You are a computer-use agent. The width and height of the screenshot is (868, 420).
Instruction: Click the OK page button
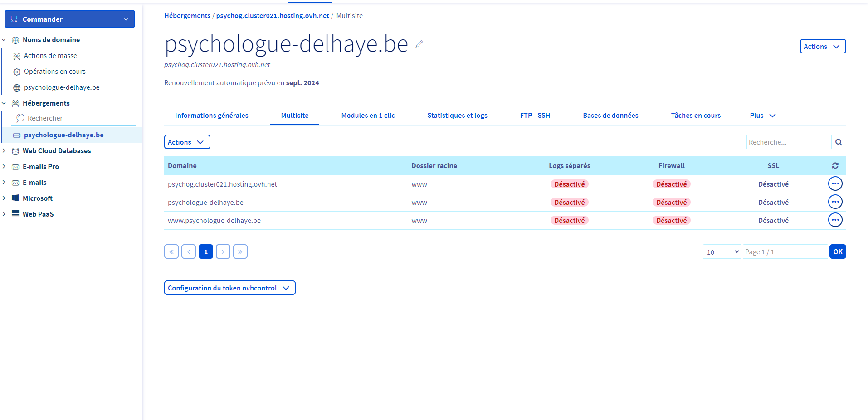(x=837, y=252)
